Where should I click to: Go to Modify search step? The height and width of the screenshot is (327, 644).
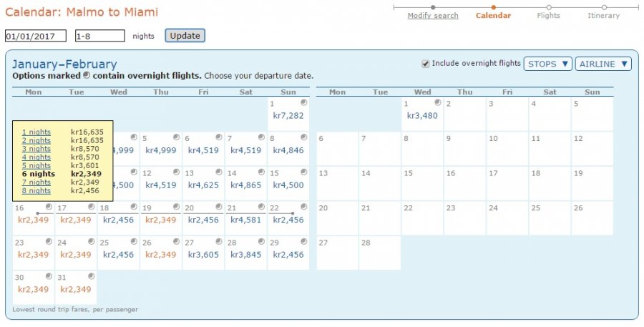point(433,16)
